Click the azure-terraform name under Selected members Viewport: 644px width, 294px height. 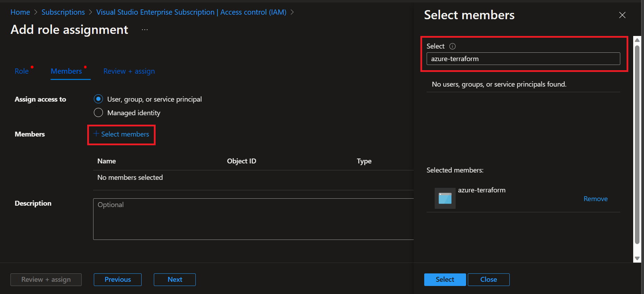pos(481,190)
